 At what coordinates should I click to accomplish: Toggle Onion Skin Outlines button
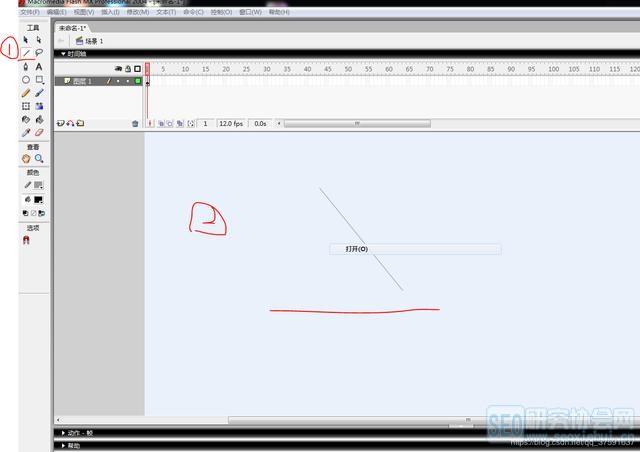(x=170, y=123)
